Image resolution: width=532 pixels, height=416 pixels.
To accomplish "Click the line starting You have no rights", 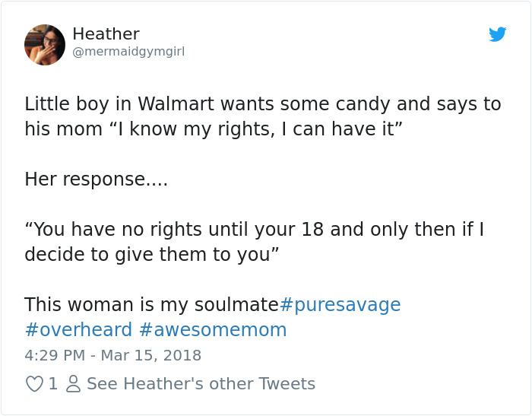I will point(255,229).
